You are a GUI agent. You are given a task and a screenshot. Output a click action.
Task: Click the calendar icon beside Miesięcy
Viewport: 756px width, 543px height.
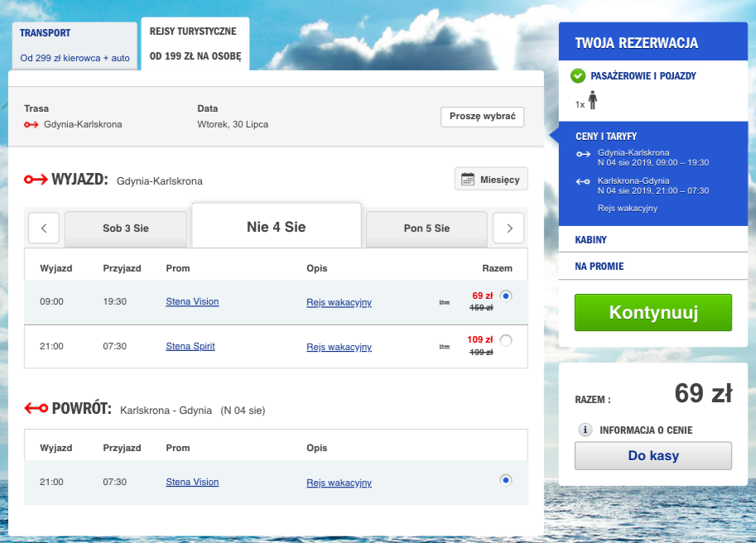point(468,180)
